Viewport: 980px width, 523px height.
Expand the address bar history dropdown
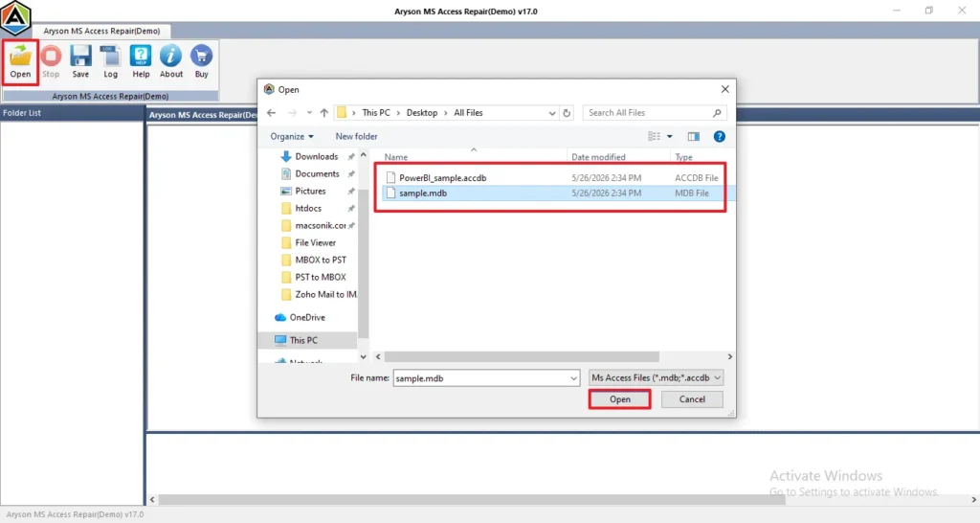point(552,113)
